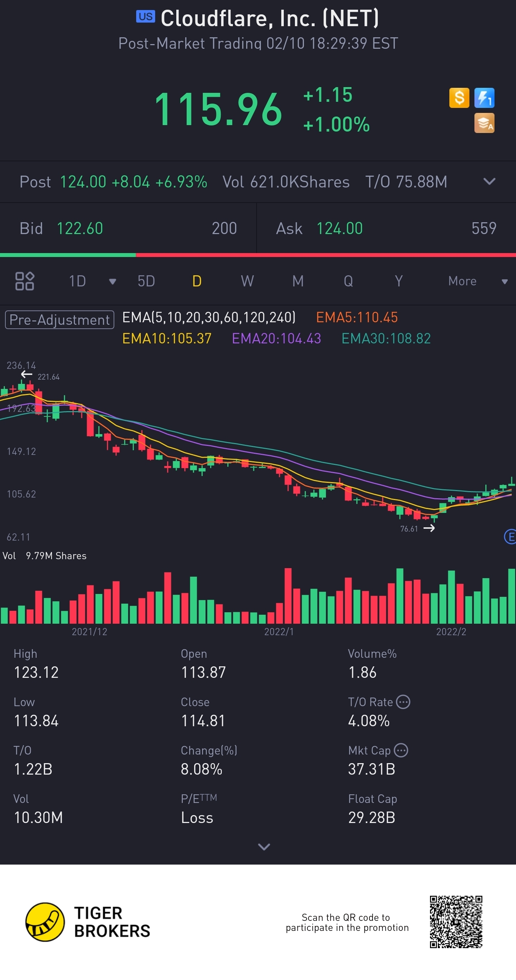Viewport: 516px width, 980px height.
Task: Select the M monthly chart tab
Action: click(298, 281)
